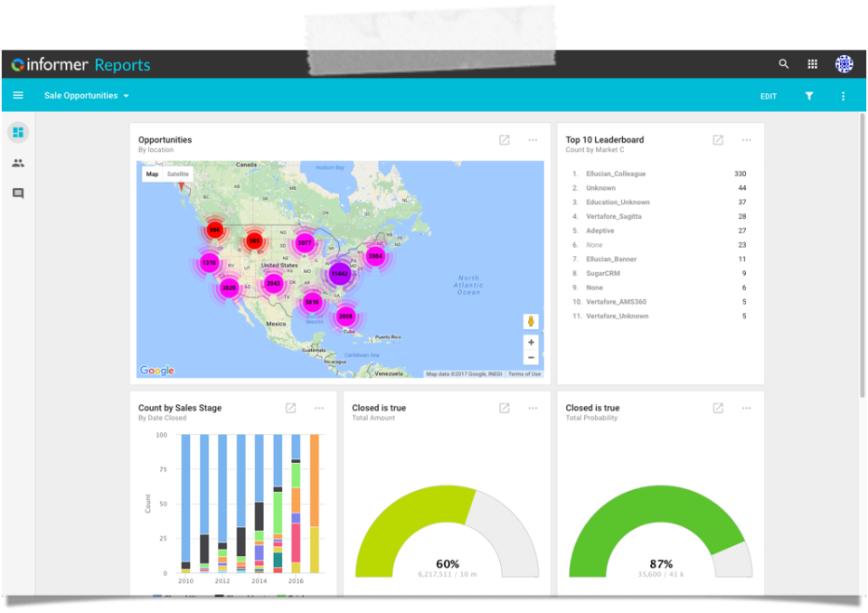Open the toolbar vertical dots menu
Screen dimensions: 868x613
pos(843,97)
